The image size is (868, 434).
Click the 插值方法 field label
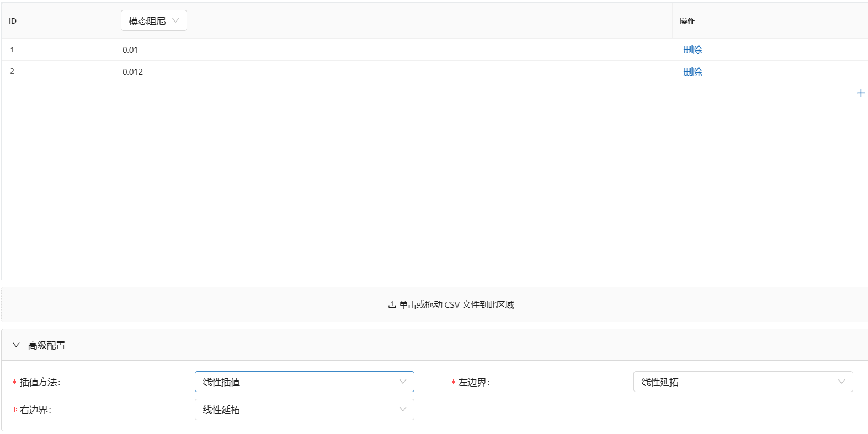(x=40, y=382)
